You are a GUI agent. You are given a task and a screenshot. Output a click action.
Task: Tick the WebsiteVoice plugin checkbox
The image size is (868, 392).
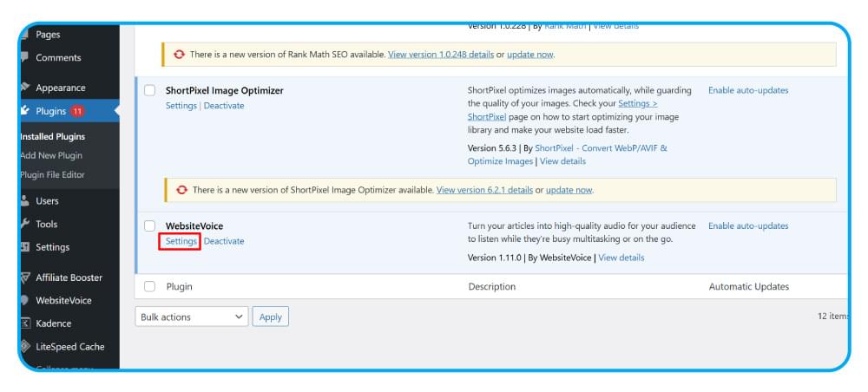tap(149, 225)
